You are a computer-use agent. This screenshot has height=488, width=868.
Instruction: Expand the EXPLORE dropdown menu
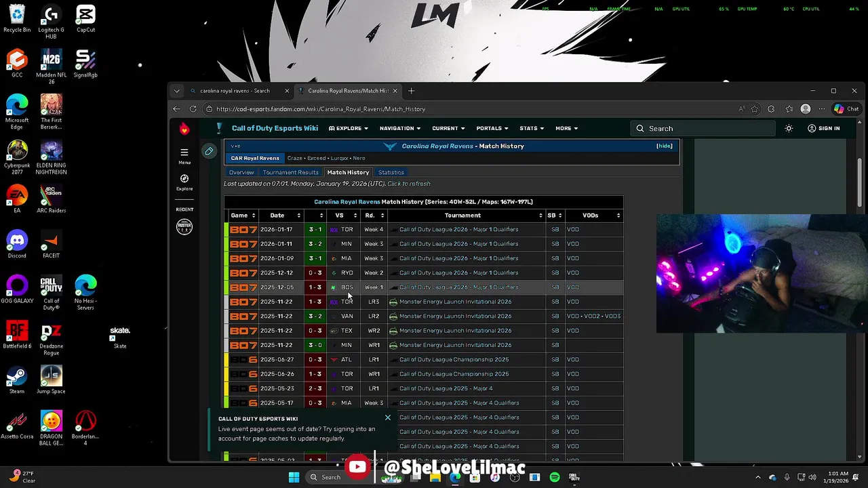[349, 128]
